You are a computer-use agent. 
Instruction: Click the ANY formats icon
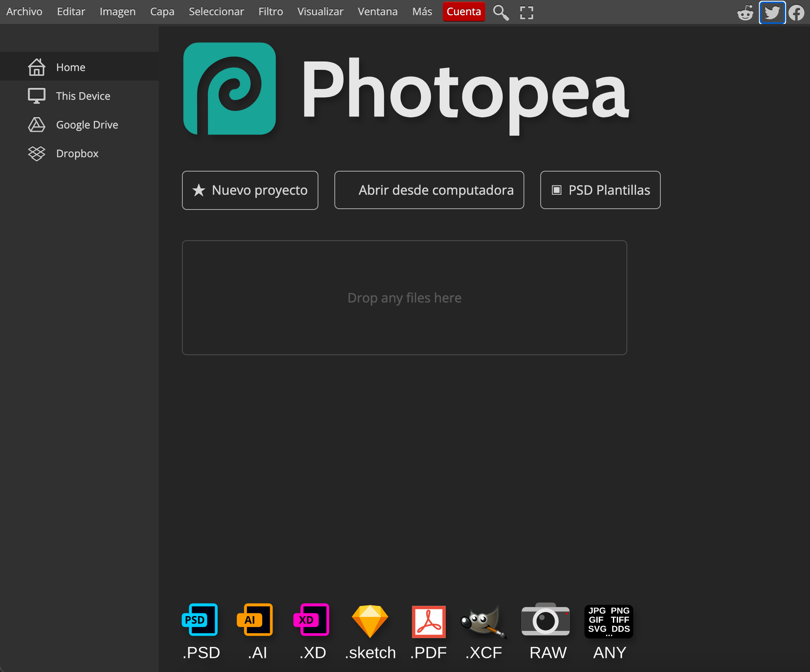(x=609, y=621)
